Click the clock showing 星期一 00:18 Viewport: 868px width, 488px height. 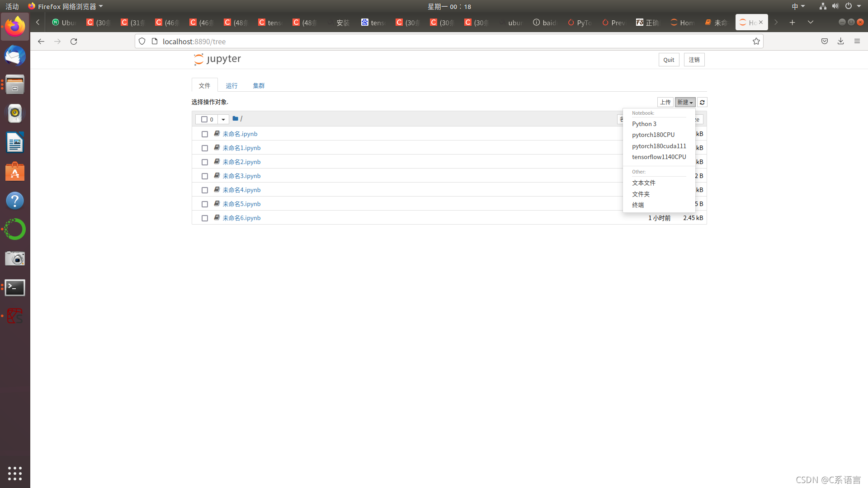coord(449,6)
